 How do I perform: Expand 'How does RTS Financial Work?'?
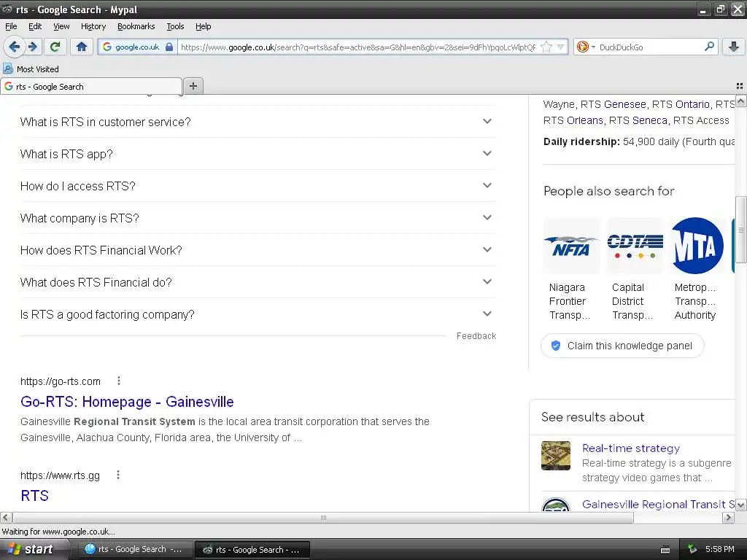click(x=258, y=250)
